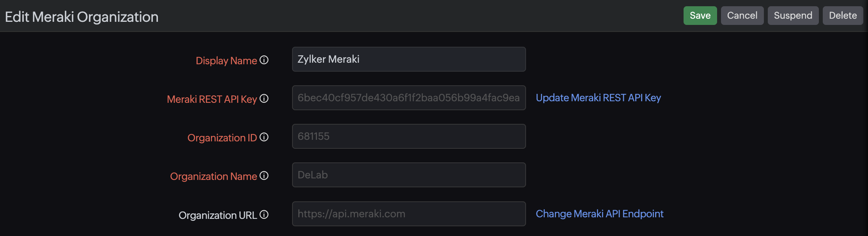The width and height of the screenshot is (868, 236).
Task: Select the Organization Name field with DeLab
Action: (x=409, y=175)
